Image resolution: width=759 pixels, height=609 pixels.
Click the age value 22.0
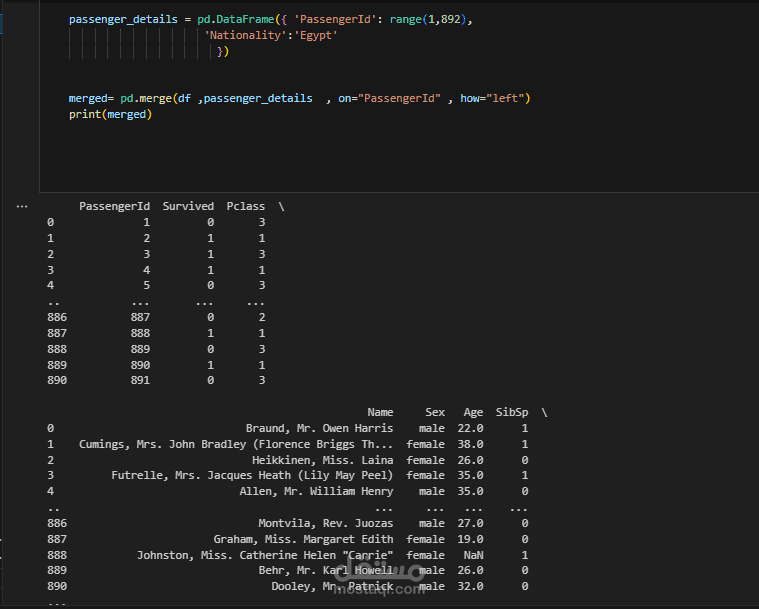[470, 428]
